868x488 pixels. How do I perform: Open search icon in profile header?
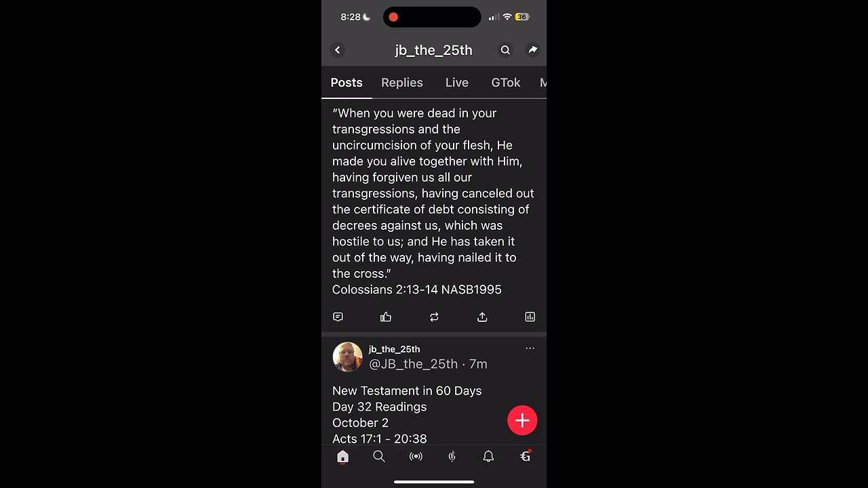click(x=505, y=50)
